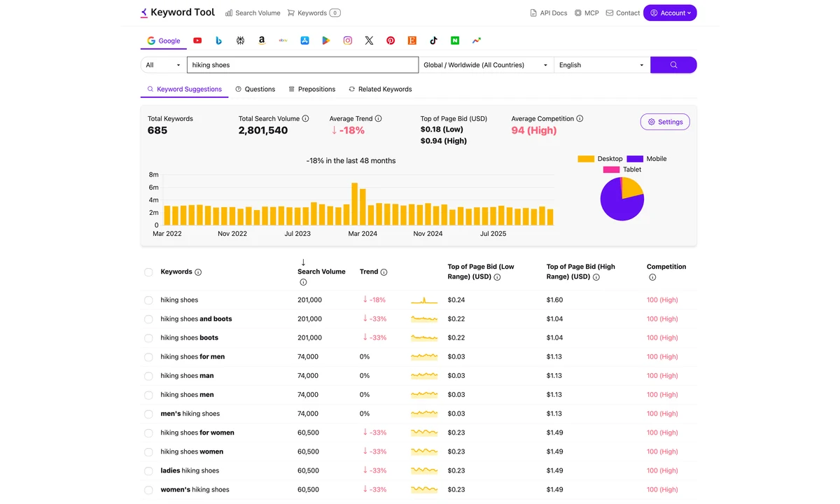The image size is (840, 504).
Task: Choose the Etsy platform icon
Action: tap(412, 41)
